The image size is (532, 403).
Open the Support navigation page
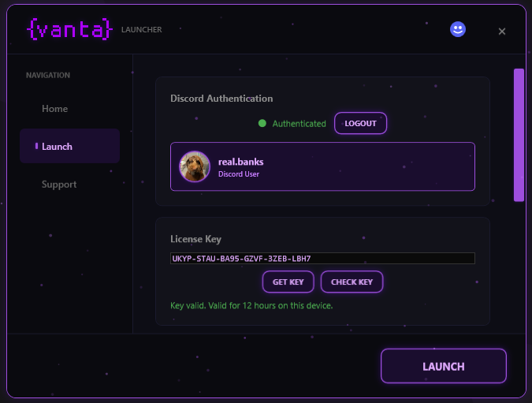tap(59, 185)
